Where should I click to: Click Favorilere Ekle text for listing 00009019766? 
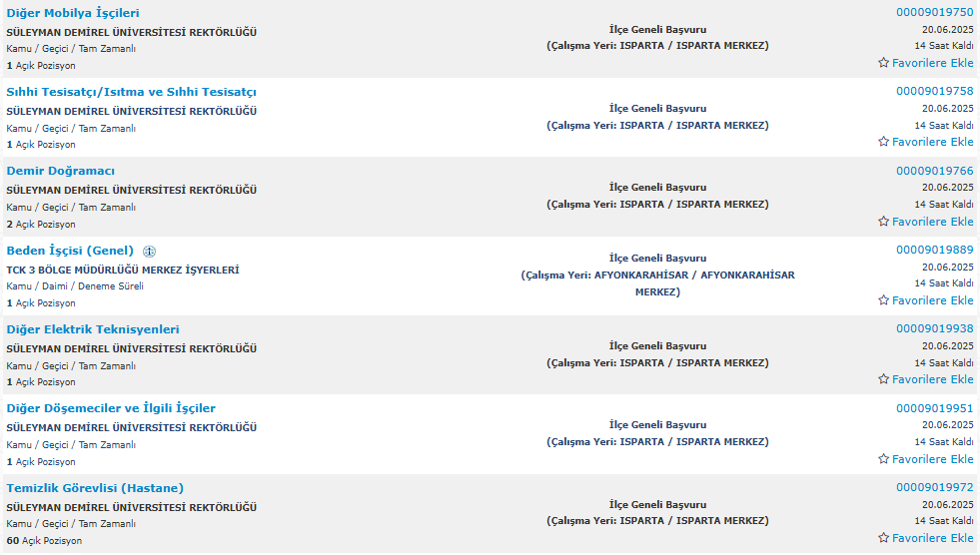[x=932, y=222]
